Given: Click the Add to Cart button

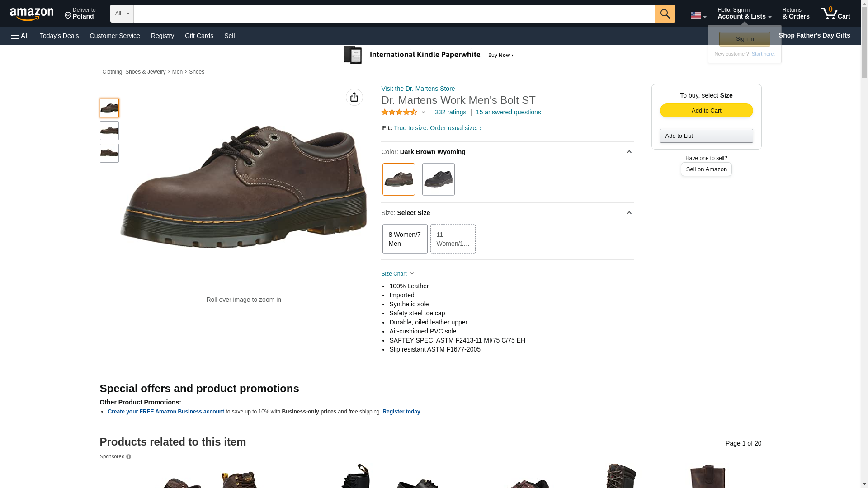Looking at the screenshot, I should pos(706,111).
